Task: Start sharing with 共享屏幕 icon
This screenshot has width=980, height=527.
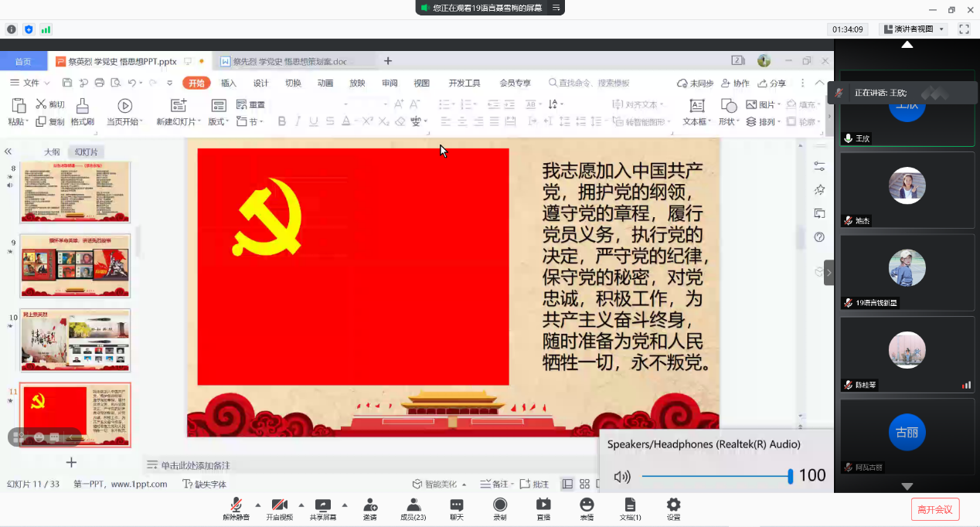Action: tap(323, 505)
